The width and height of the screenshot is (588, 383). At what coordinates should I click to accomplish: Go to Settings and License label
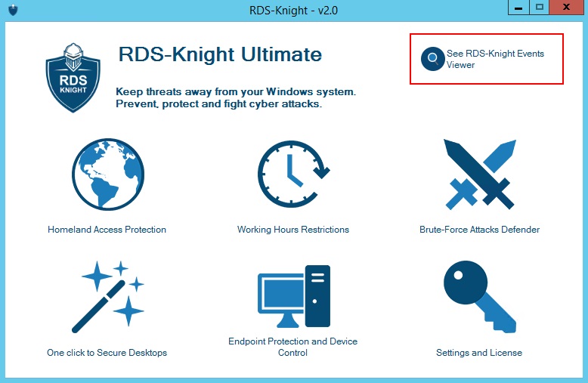pos(479,353)
